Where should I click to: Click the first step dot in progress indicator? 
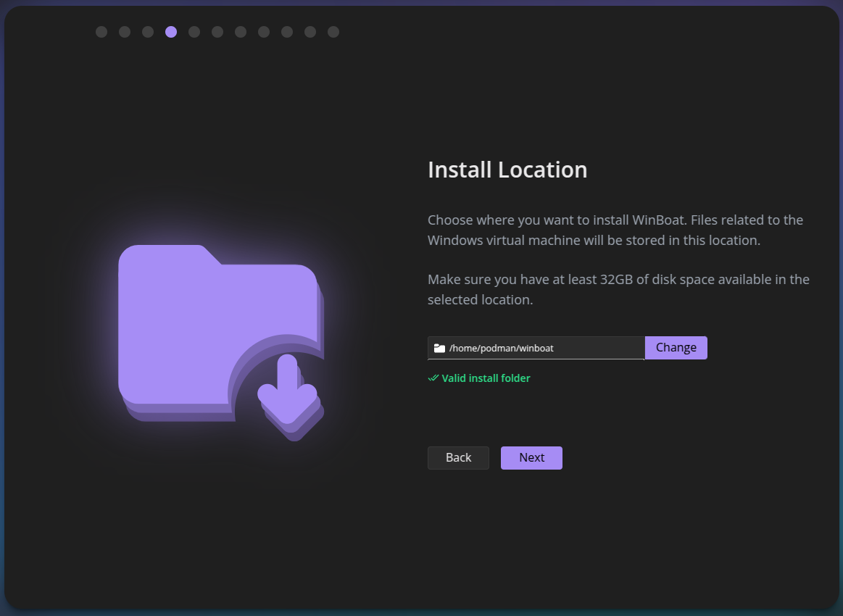click(x=101, y=32)
